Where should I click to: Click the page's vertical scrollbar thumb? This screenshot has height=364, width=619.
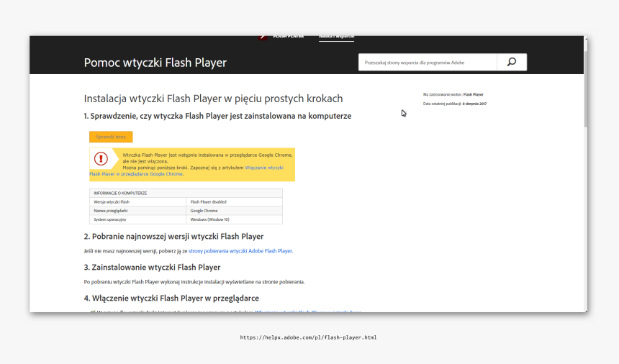586,88
